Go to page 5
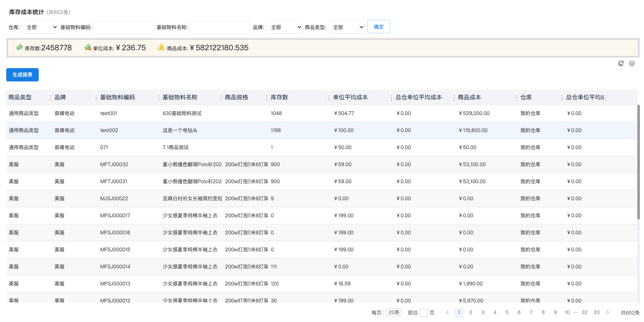 pyautogui.click(x=507, y=312)
